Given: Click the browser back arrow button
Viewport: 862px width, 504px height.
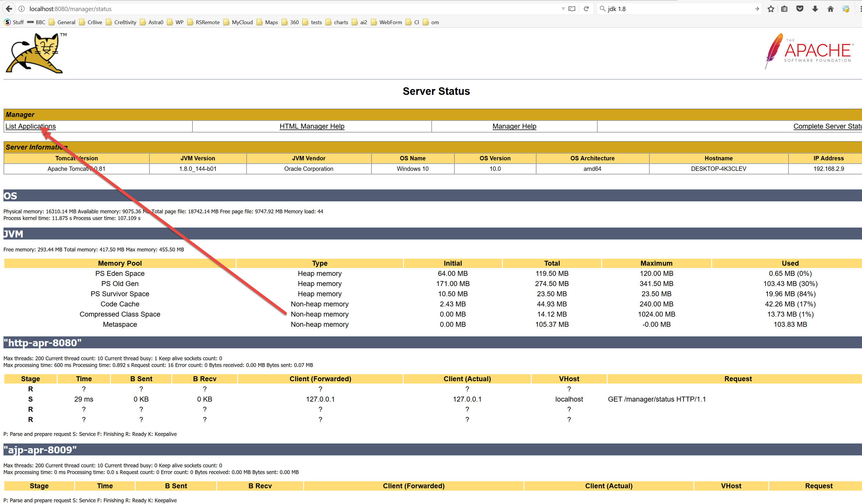Looking at the screenshot, I should tap(9, 8).
